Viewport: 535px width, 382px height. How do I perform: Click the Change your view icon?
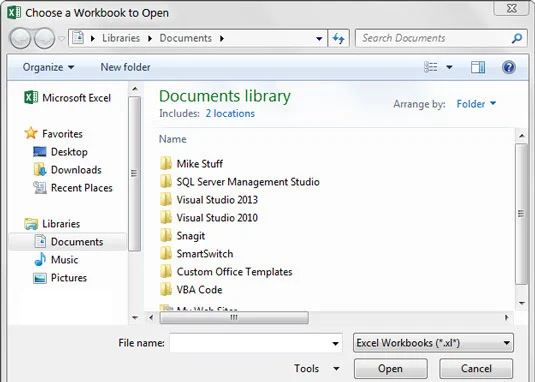(x=431, y=67)
